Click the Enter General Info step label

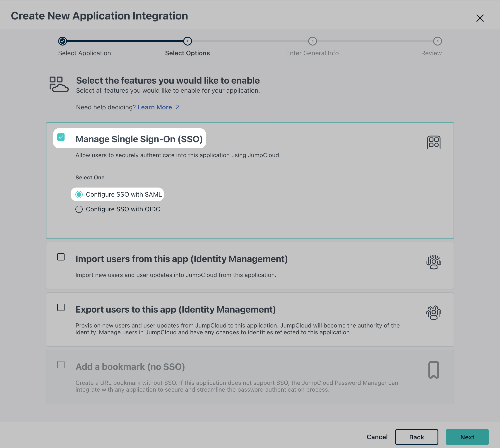312,53
